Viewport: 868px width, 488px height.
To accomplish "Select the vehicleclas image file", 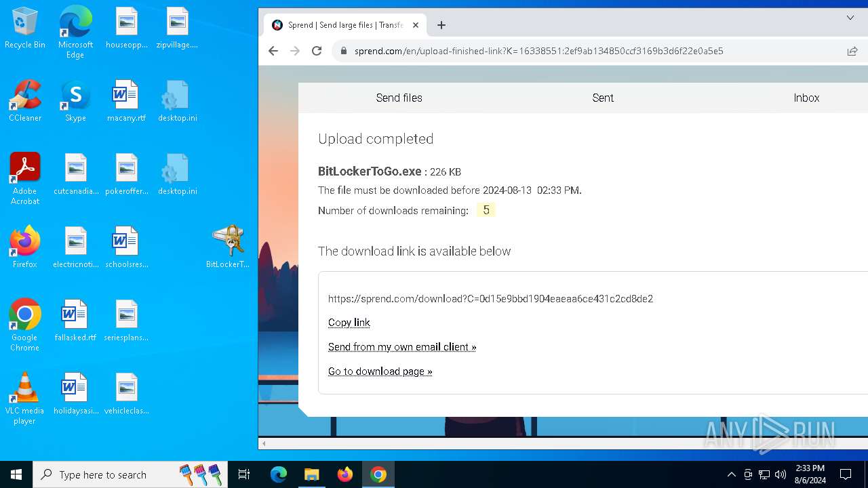I will (x=127, y=394).
